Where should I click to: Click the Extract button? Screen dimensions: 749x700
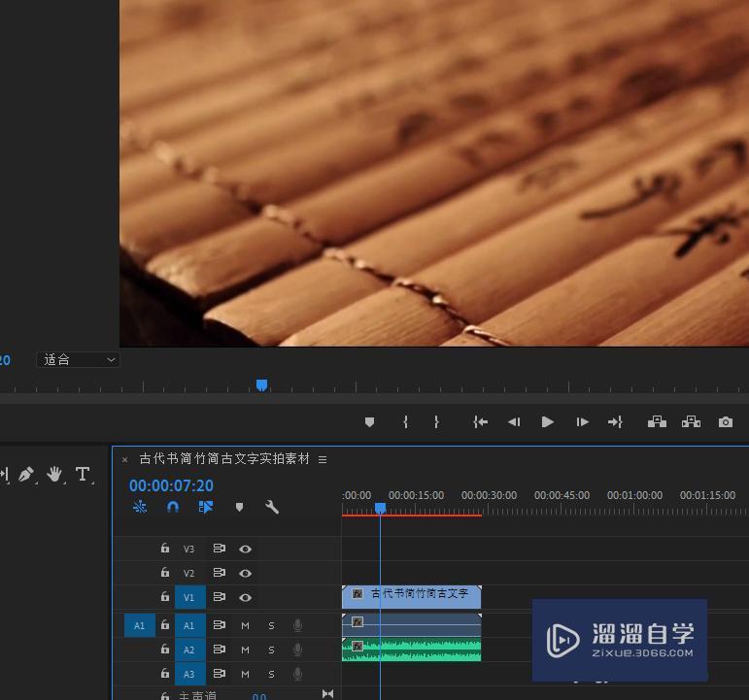pos(692,422)
